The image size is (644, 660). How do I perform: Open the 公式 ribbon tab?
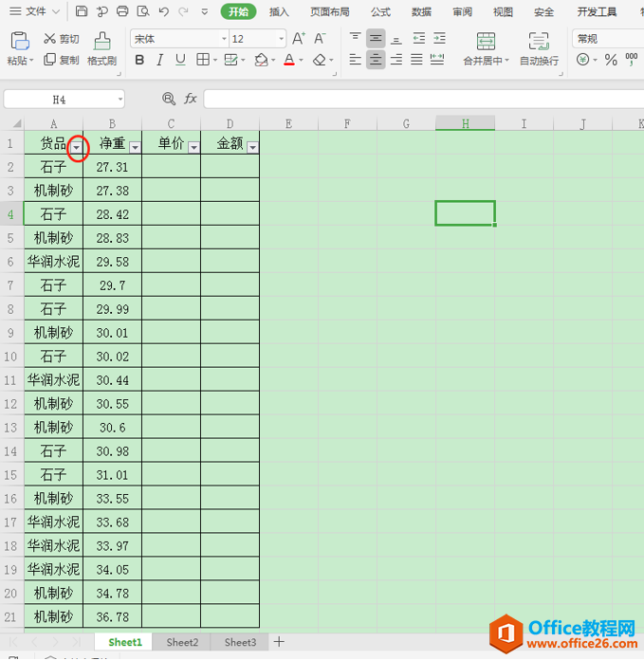coord(380,11)
